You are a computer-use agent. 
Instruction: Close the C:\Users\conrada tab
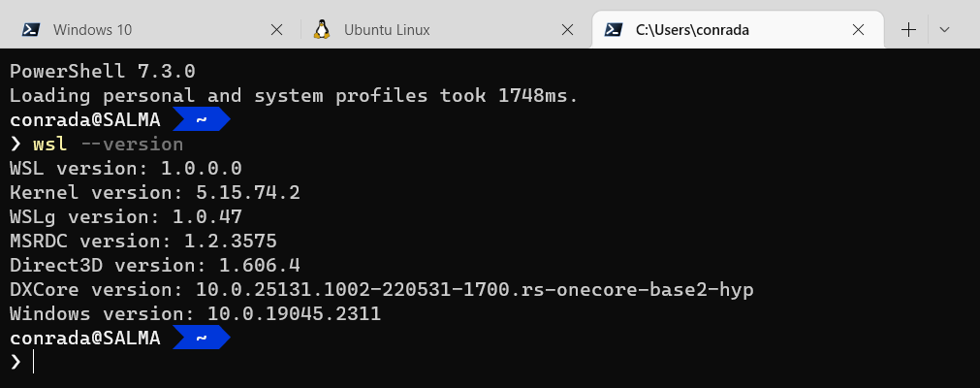[858, 29]
